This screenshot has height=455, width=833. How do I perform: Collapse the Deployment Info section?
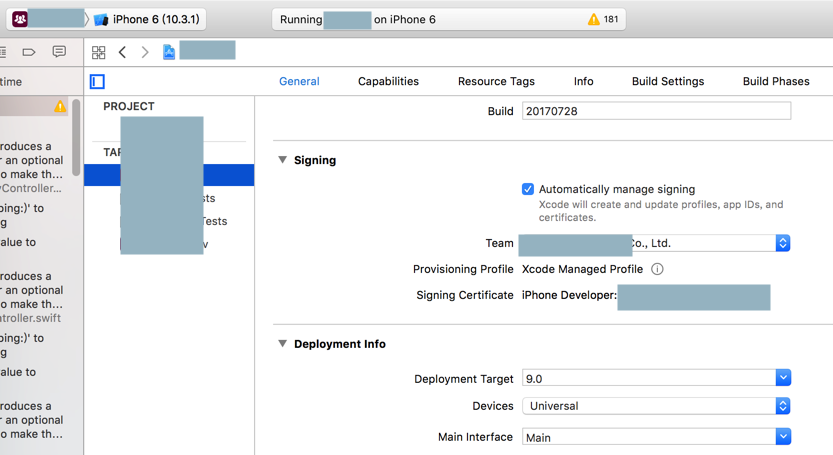(x=283, y=344)
